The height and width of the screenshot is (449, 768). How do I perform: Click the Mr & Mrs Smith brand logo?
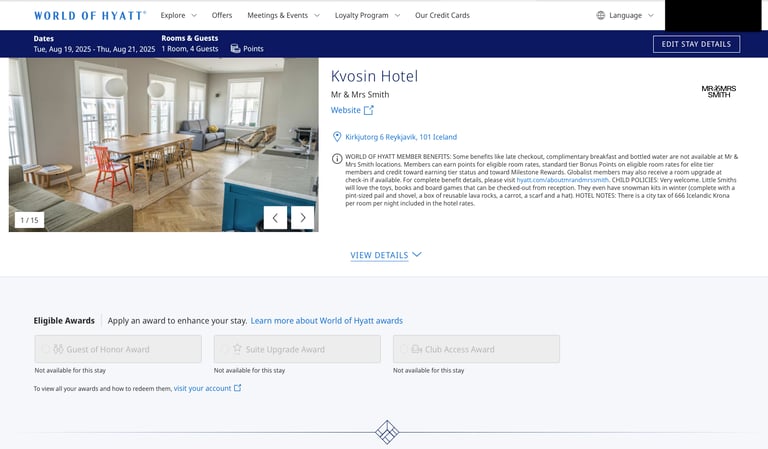tap(719, 92)
